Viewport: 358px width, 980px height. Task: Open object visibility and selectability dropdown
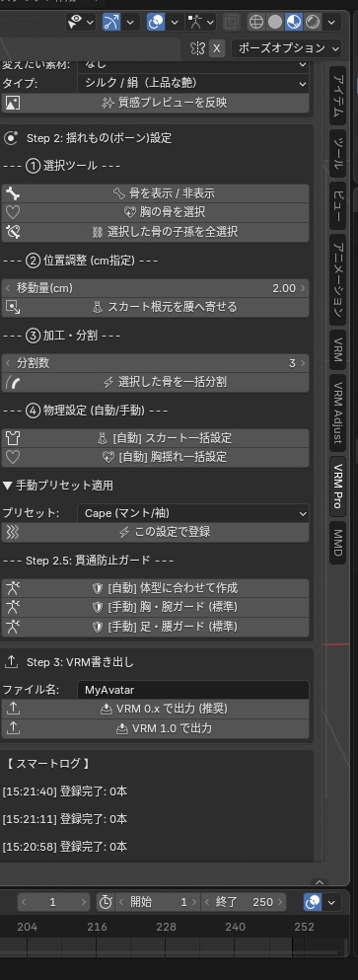point(81,23)
